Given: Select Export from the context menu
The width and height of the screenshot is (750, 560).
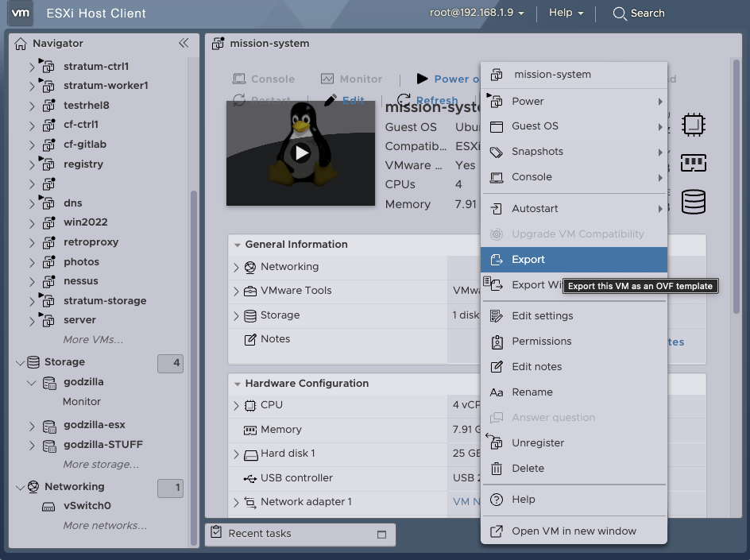Looking at the screenshot, I should (x=574, y=260).
